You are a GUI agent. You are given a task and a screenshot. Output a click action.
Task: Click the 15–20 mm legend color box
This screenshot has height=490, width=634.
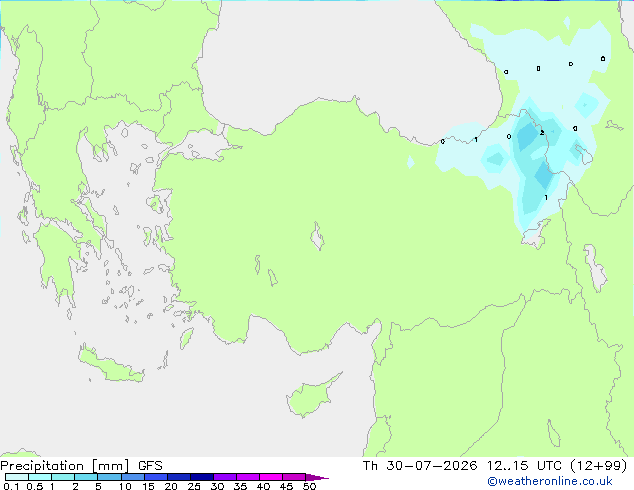155,477
